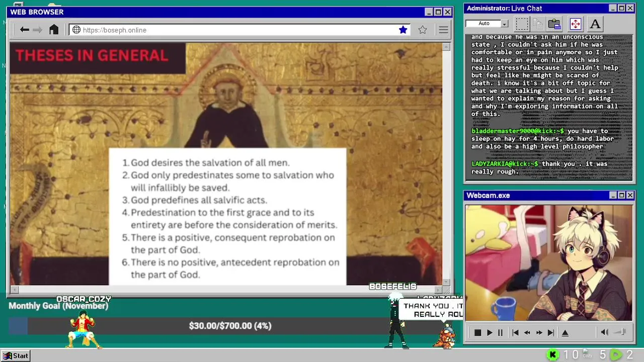Click the bladdermaster9000@kick username in chat
The image size is (644, 362).
pyautogui.click(x=518, y=131)
